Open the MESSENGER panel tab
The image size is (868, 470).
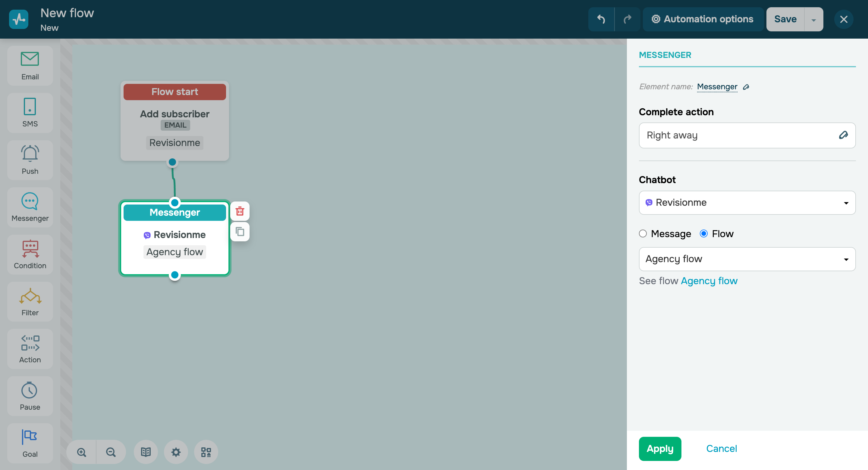point(665,55)
